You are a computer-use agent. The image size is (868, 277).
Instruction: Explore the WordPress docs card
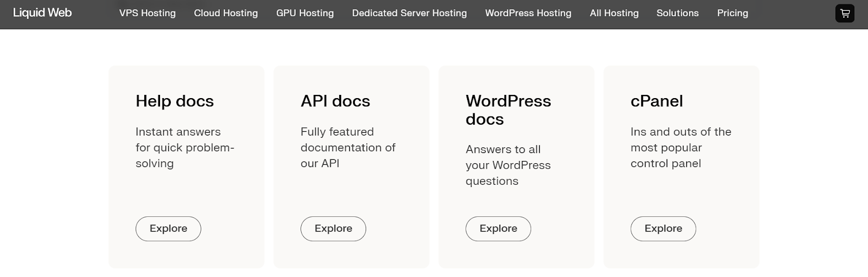(498, 229)
